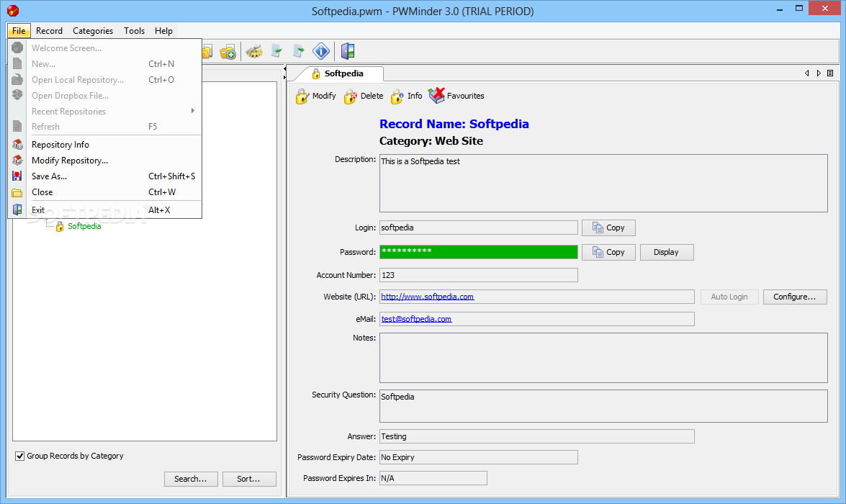Copy the password value

coord(608,252)
